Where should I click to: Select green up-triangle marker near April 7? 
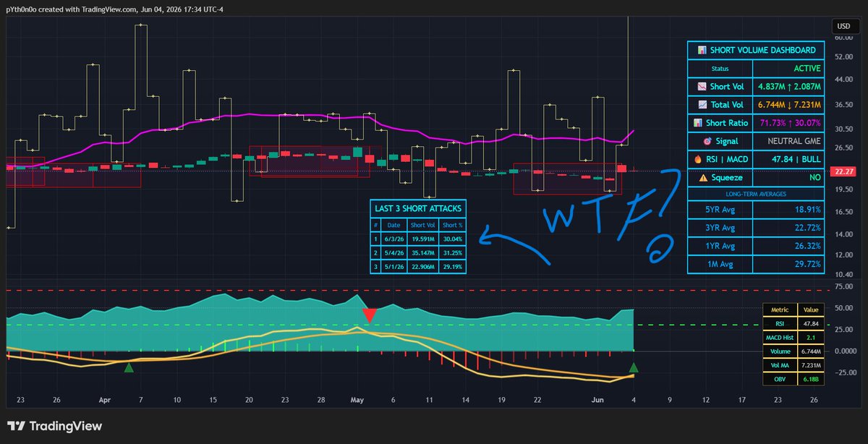(x=129, y=368)
